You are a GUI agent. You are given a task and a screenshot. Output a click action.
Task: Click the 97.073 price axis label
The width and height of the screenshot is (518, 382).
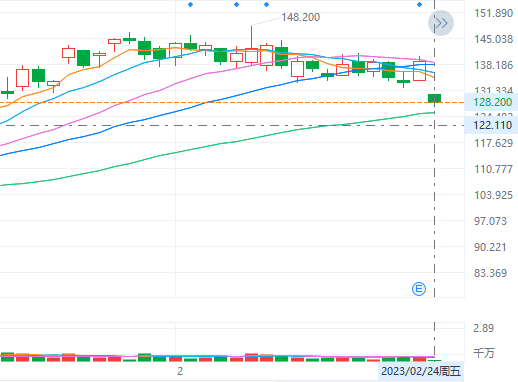coord(490,221)
